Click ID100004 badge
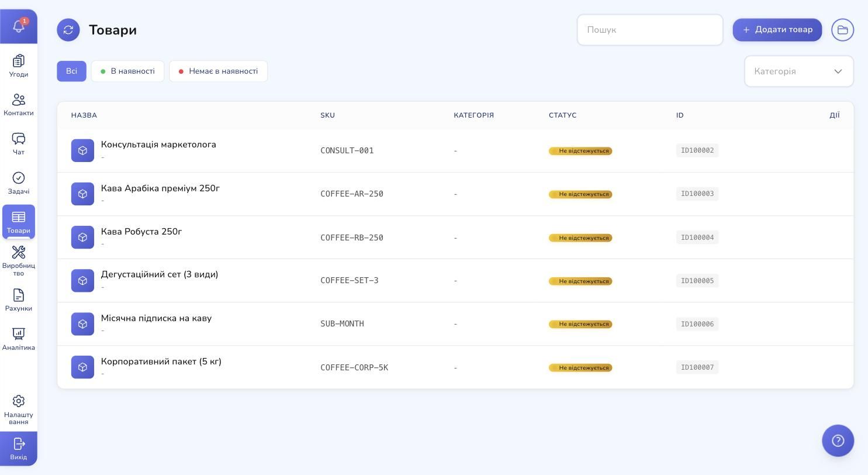The height and width of the screenshot is (475, 868). (x=697, y=237)
